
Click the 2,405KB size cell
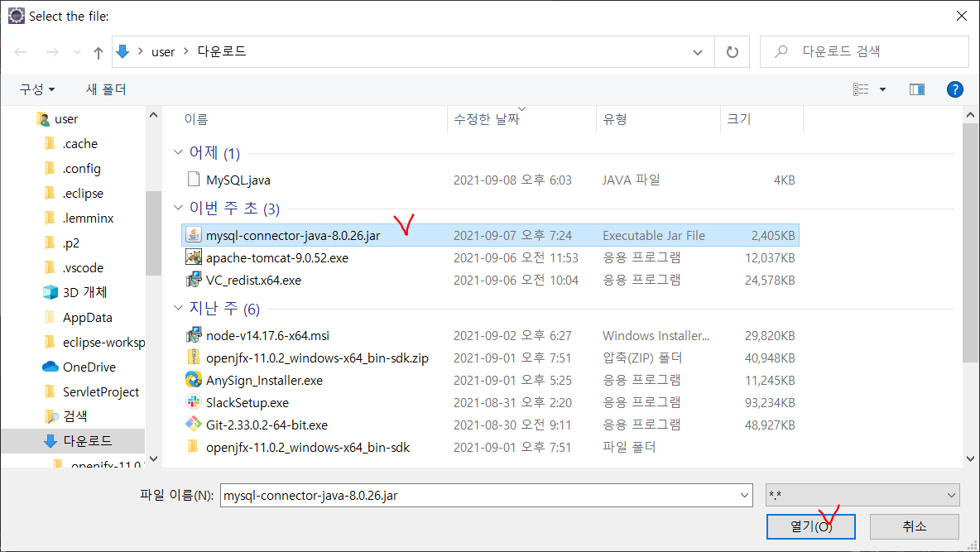pyautogui.click(x=772, y=236)
